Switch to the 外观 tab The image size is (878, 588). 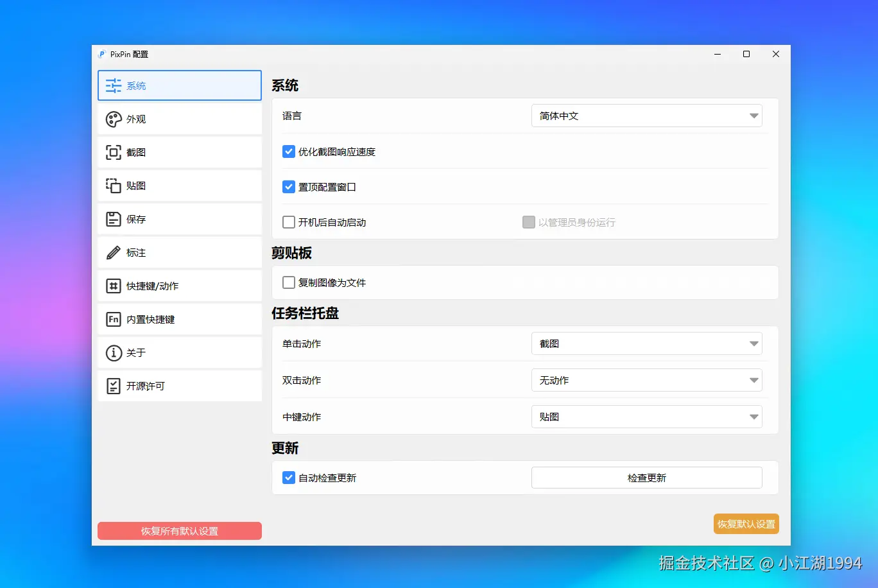tap(180, 119)
